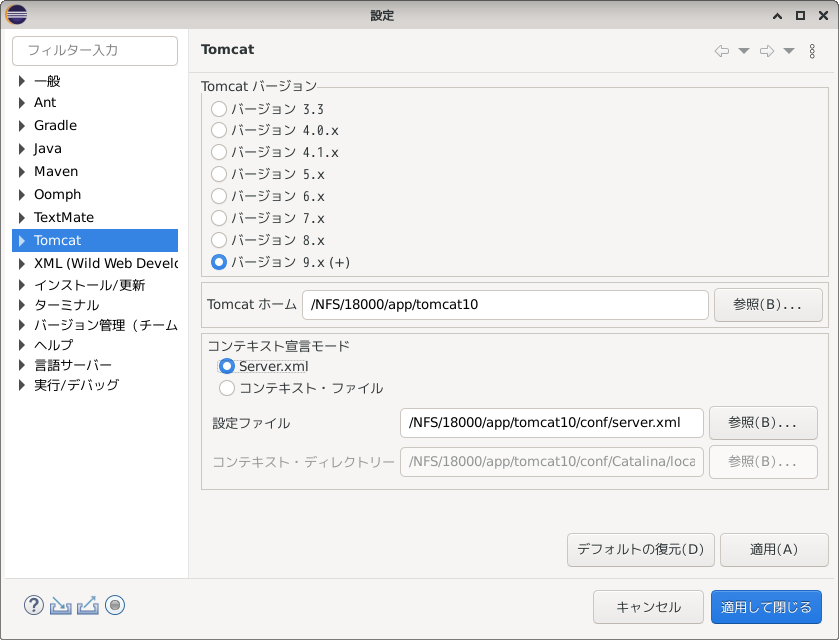Open the 実行/デバッグ preferences page
839x640 pixels.
(x=77, y=385)
